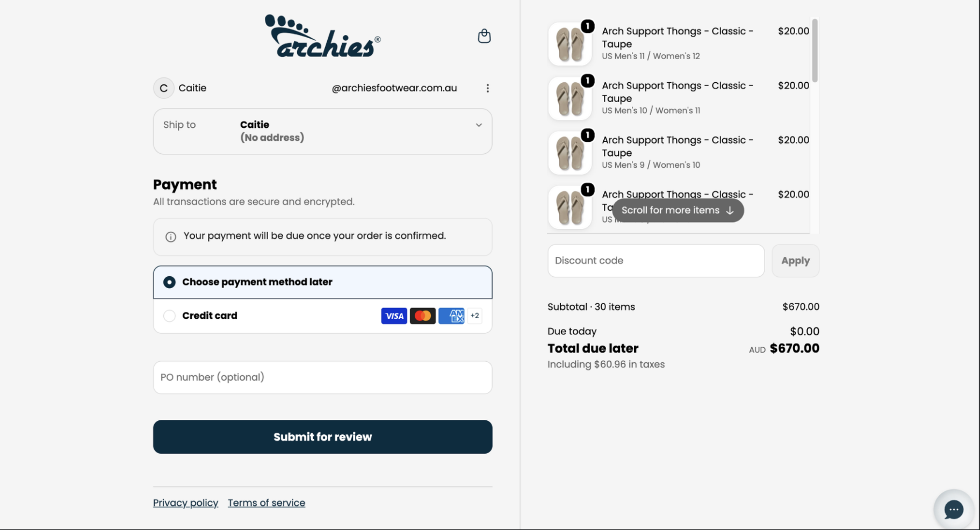Screen dimensions: 980x530
Task: Open the chat support bubble
Action: (954, 509)
